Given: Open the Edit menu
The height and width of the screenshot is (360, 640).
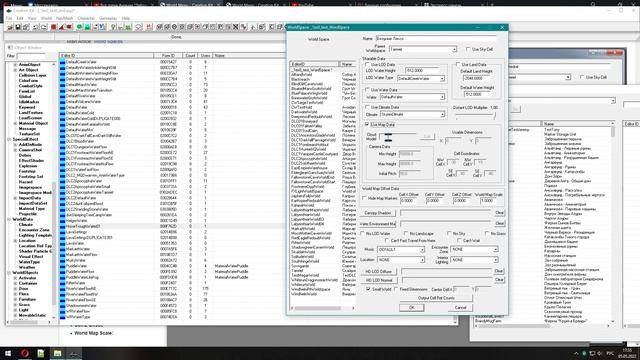Looking at the screenshot, I should tap(20, 18).
